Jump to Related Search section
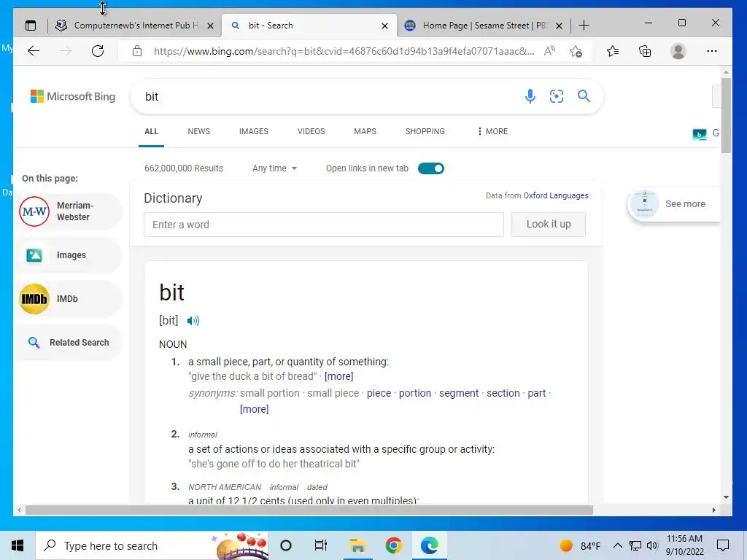The height and width of the screenshot is (560, 747). click(x=70, y=343)
